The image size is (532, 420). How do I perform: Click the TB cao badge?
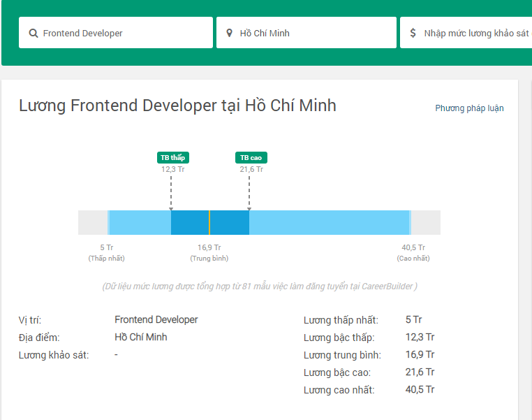coord(251,157)
